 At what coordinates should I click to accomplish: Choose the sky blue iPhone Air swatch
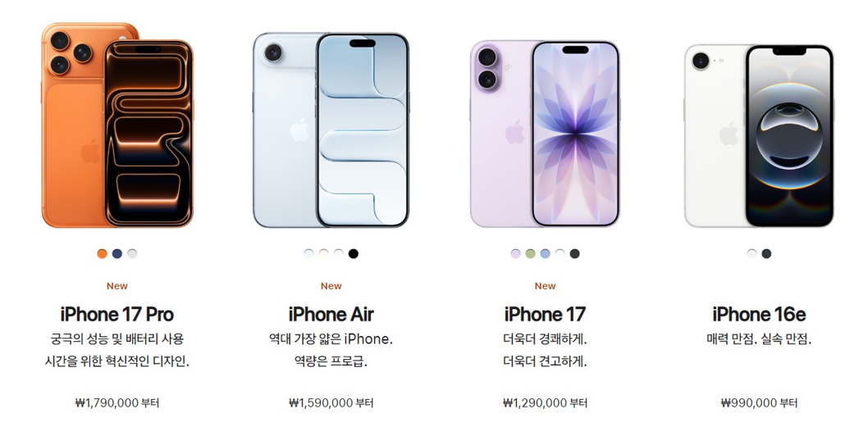(x=309, y=254)
